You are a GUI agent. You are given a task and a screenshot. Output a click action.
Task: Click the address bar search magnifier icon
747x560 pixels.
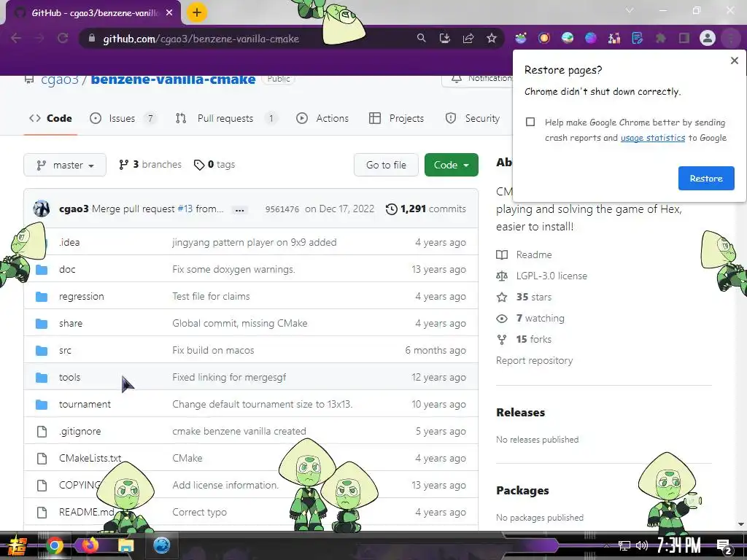pyautogui.click(x=421, y=38)
